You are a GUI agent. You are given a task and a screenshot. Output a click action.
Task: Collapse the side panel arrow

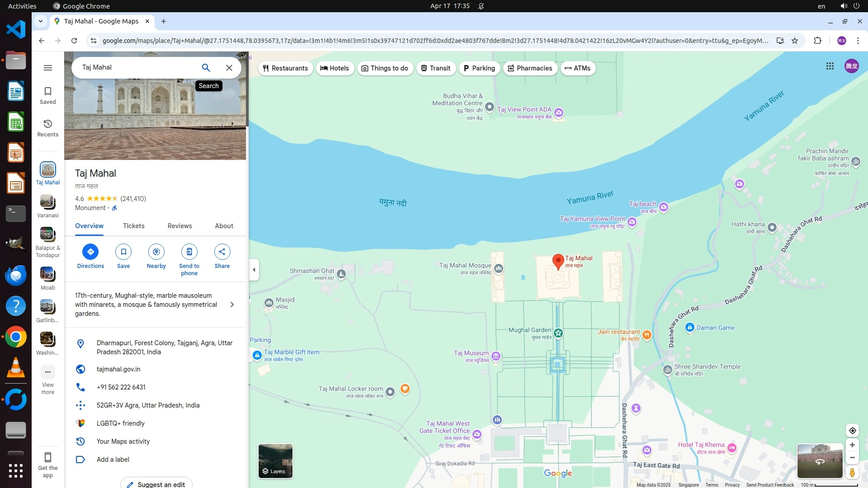point(254,270)
